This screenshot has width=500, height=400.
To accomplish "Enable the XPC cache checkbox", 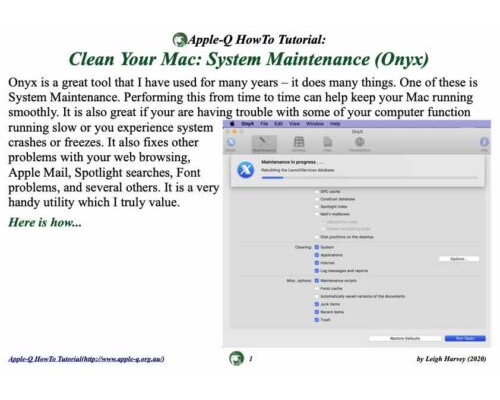I will pyautogui.click(x=317, y=192).
